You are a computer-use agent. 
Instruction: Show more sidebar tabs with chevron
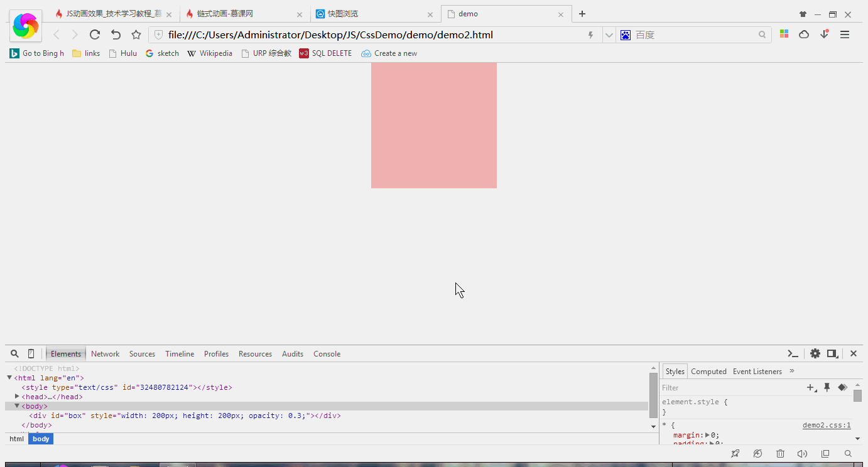pos(792,371)
